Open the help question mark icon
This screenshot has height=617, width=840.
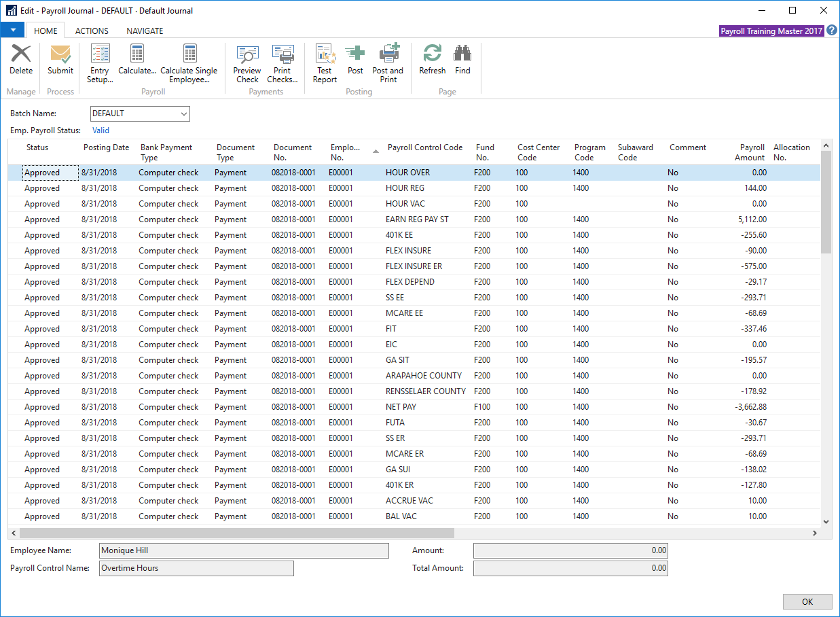(832, 31)
